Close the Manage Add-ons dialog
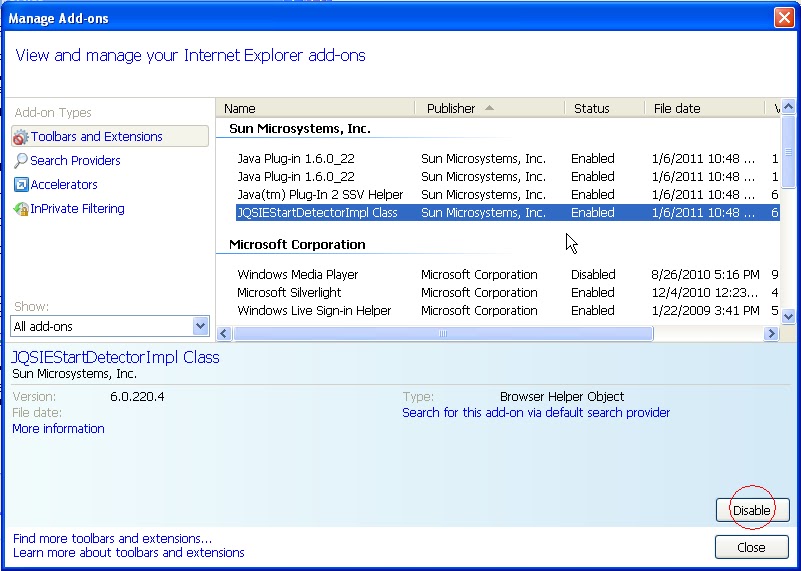801x571 pixels. click(751, 547)
